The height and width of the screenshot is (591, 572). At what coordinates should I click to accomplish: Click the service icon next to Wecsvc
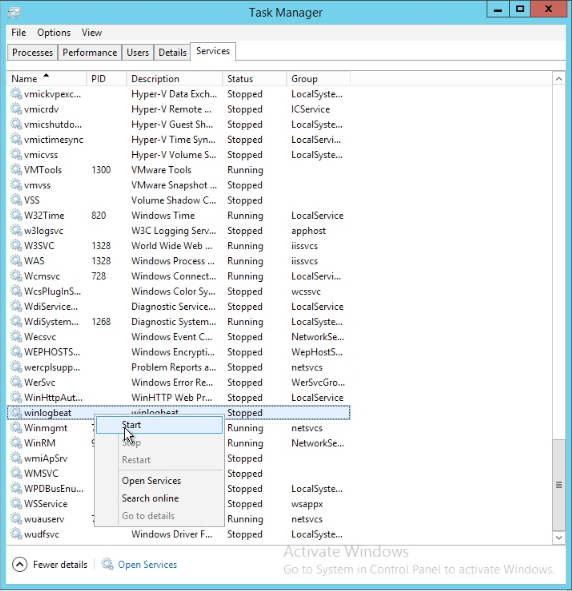16,337
